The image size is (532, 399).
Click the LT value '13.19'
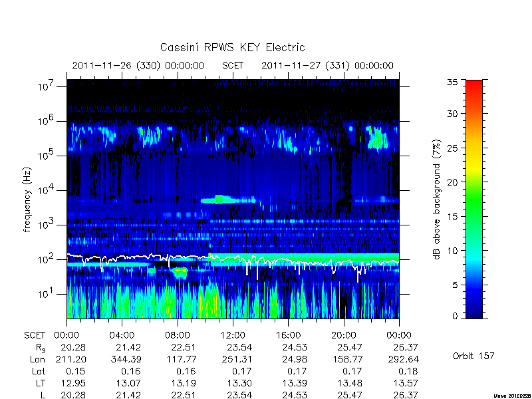184,383
